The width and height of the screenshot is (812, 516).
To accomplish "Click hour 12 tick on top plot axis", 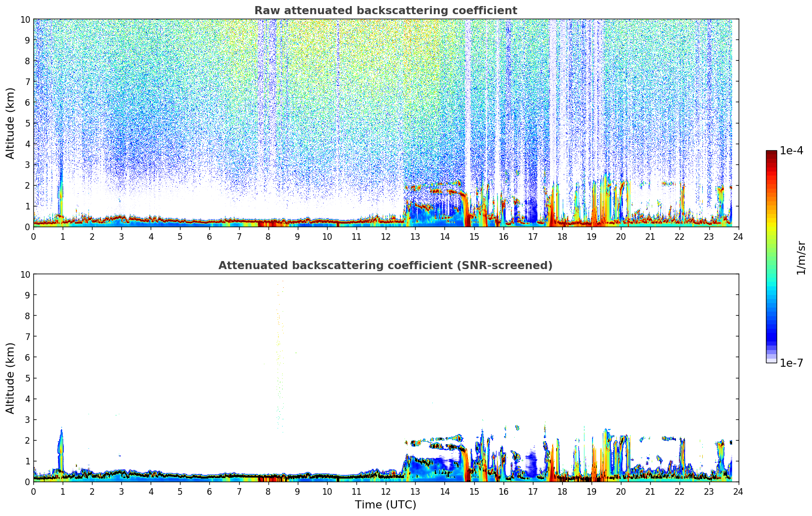I will (386, 237).
